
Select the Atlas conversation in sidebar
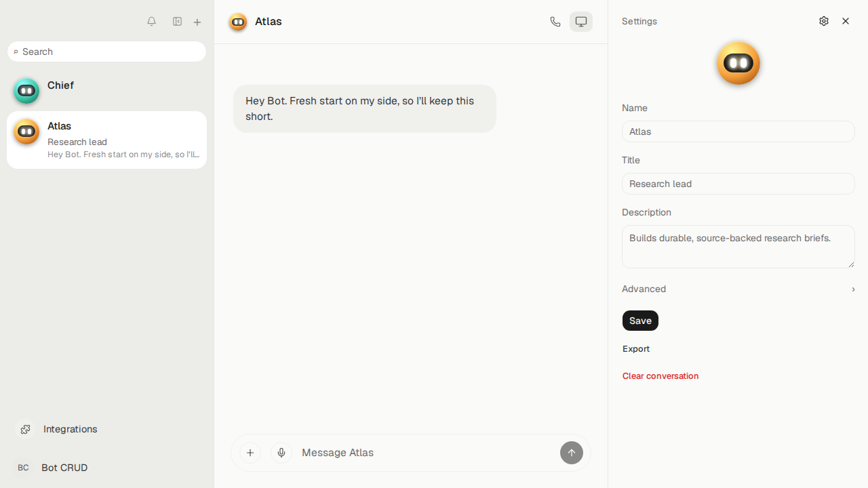coord(106,140)
